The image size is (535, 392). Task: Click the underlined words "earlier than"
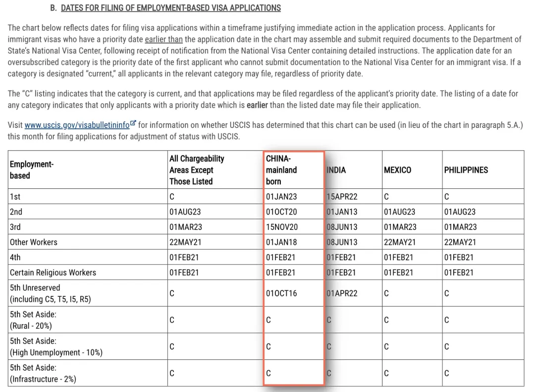[x=164, y=39]
